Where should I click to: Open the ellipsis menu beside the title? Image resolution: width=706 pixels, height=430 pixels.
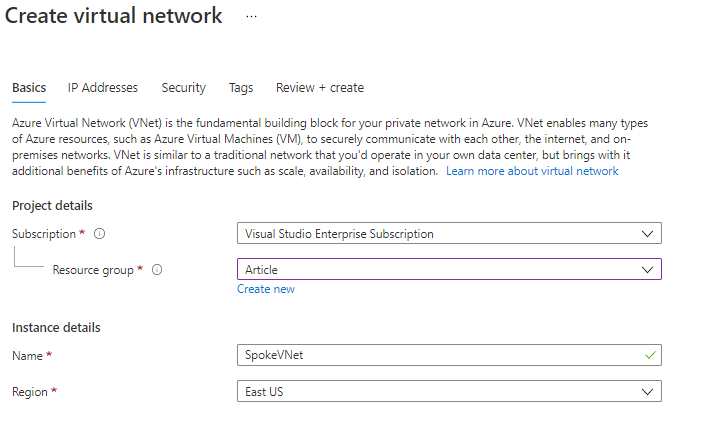[251, 17]
